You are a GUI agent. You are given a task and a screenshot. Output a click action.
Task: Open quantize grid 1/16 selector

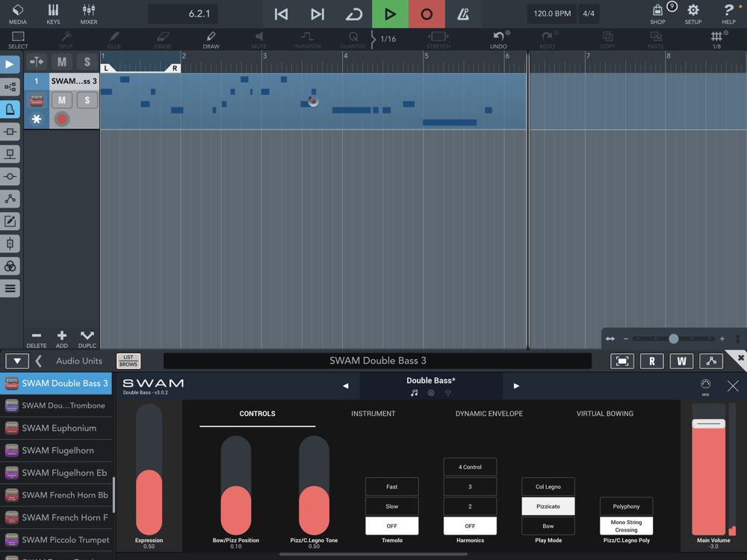point(388,39)
